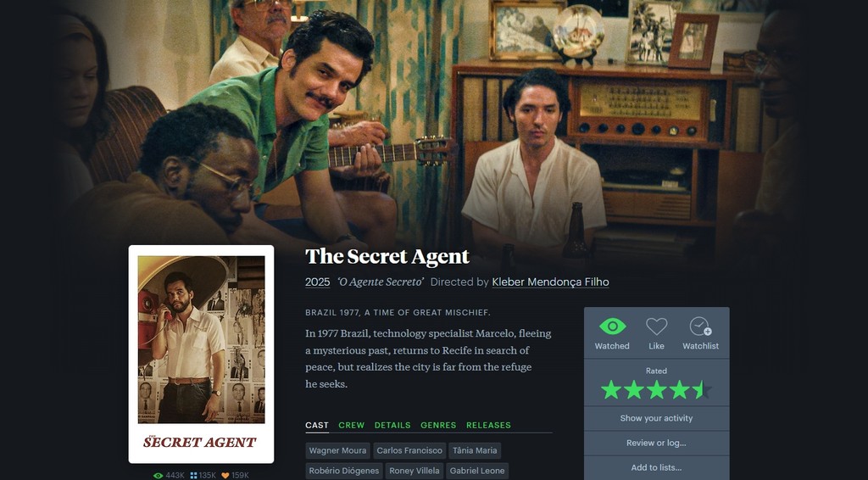Viewport: 868px width, 480px height.
Task: Click the half-filled fifth rating star
Action: tap(702, 390)
